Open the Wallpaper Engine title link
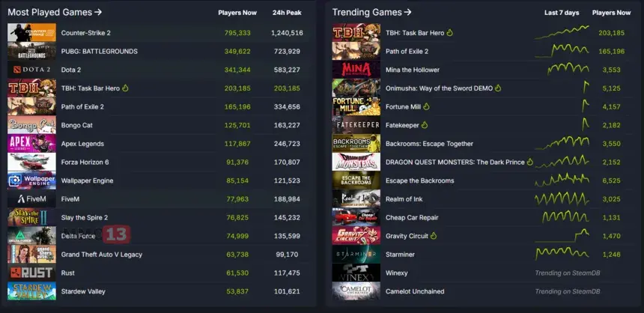The image size is (644, 313). pyautogui.click(x=87, y=180)
